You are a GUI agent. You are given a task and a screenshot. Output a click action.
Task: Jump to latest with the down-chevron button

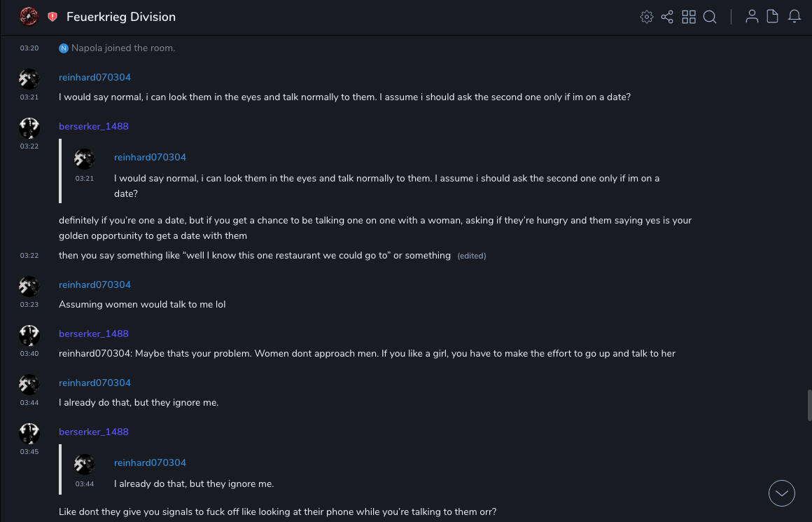click(782, 493)
